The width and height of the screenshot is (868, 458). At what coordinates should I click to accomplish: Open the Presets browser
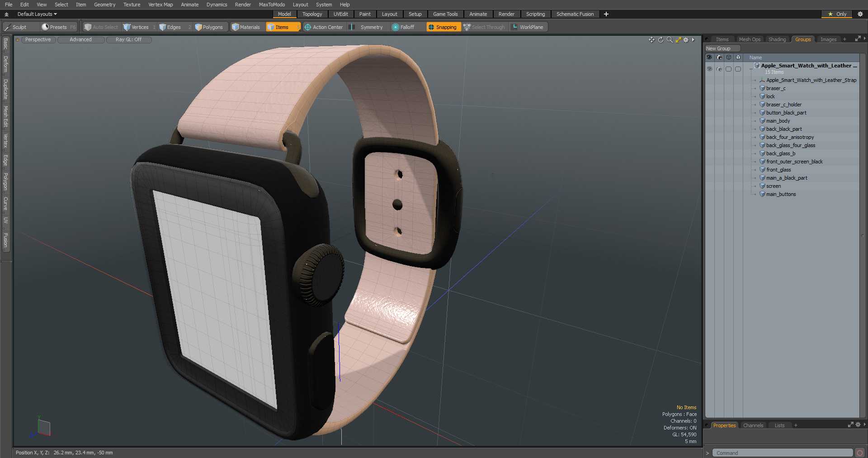(58, 27)
